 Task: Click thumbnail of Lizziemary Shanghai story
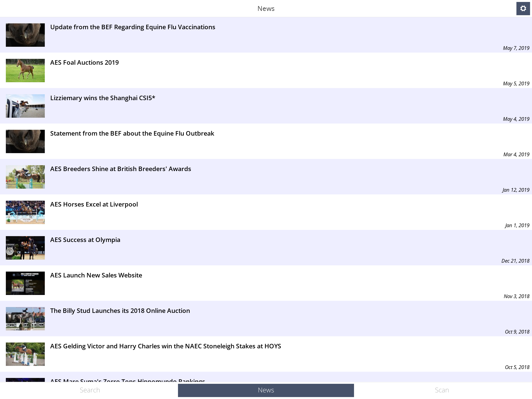(25, 106)
